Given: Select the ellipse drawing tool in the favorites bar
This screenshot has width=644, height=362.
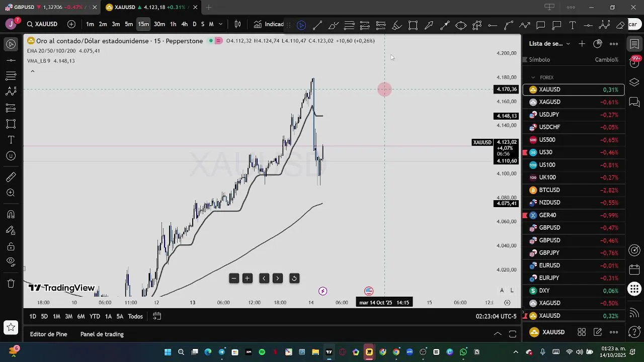Looking at the screenshot, I should [461, 25].
